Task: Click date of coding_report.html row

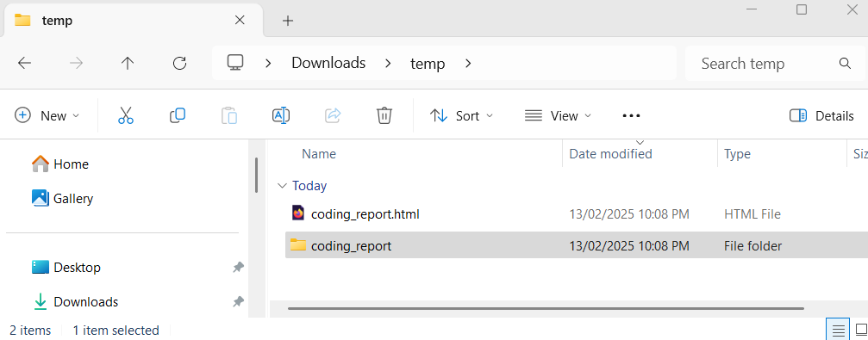Action: [629, 214]
